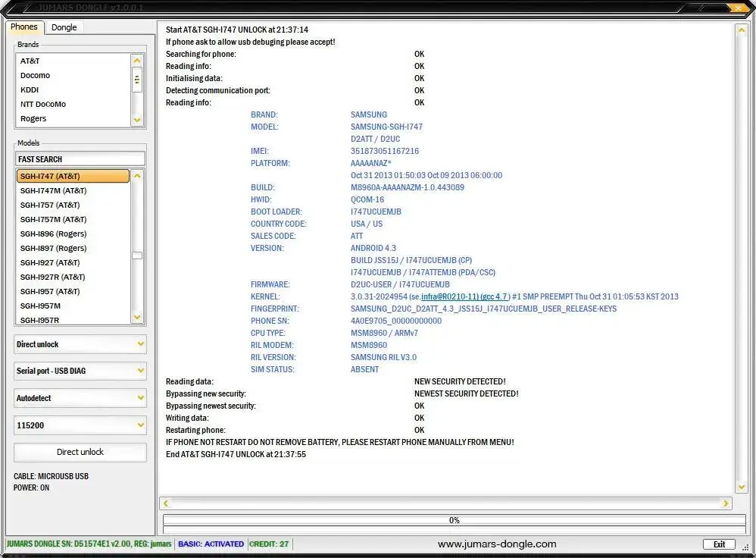Click the Direct unlock button

pos(80,453)
